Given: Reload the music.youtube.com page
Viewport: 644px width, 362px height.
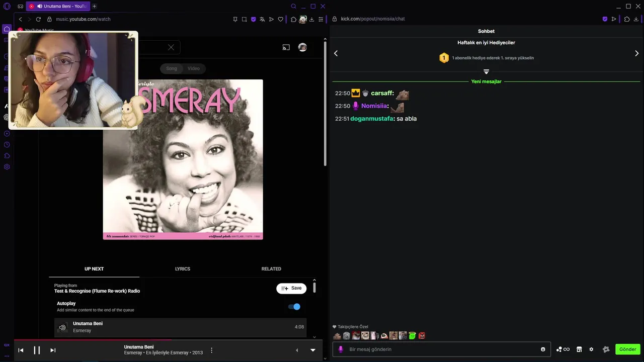Looking at the screenshot, I should [38, 19].
